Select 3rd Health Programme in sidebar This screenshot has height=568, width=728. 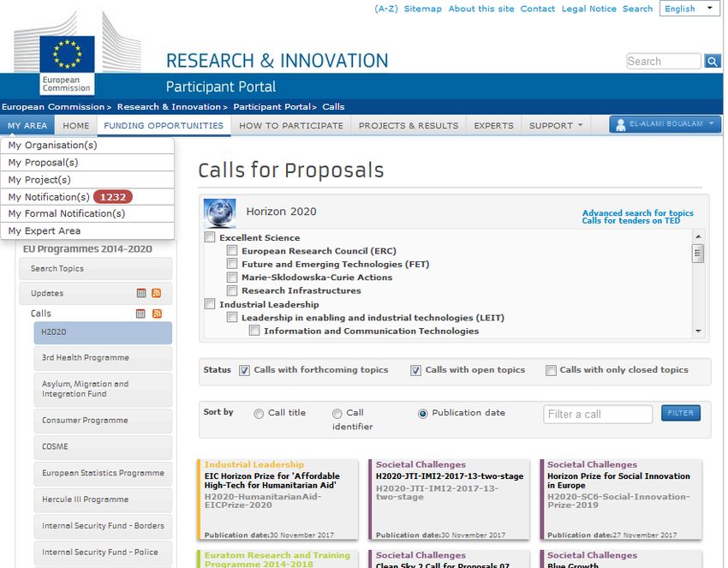(x=103, y=358)
